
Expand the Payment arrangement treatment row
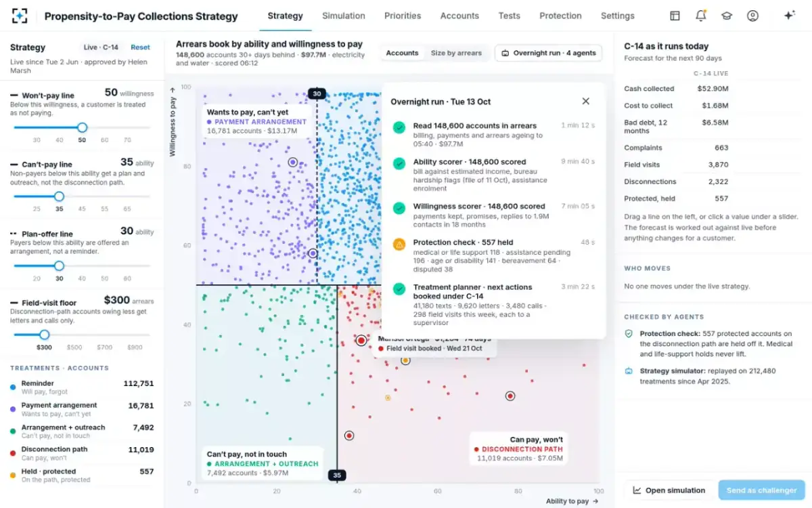82,409
